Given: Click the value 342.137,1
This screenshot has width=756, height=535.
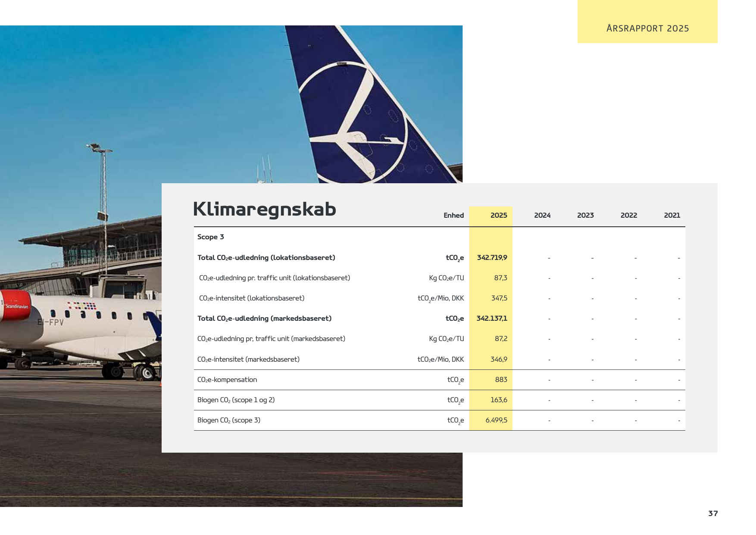Looking at the screenshot, I should (x=492, y=318).
